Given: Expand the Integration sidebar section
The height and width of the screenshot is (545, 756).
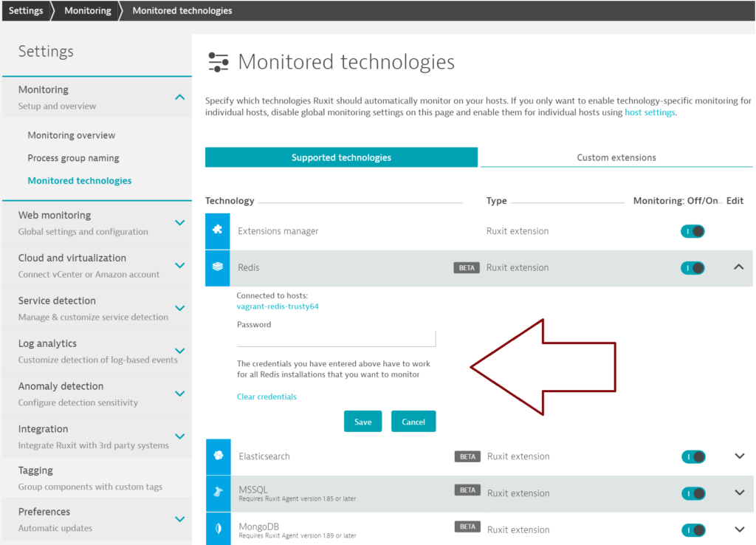Looking at the screenshot, I should tap(180, 436).
